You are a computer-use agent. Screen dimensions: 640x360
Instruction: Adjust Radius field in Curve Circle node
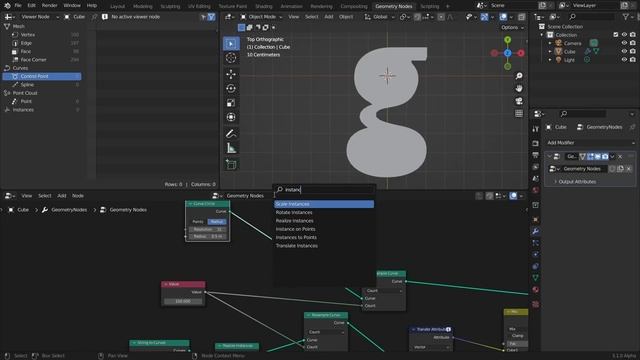207,236
